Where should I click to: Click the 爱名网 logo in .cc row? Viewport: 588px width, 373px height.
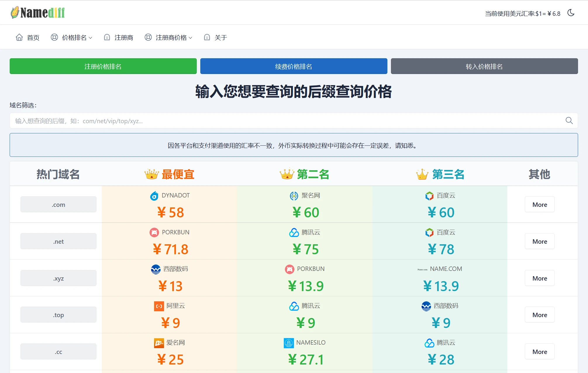point(159,343)
